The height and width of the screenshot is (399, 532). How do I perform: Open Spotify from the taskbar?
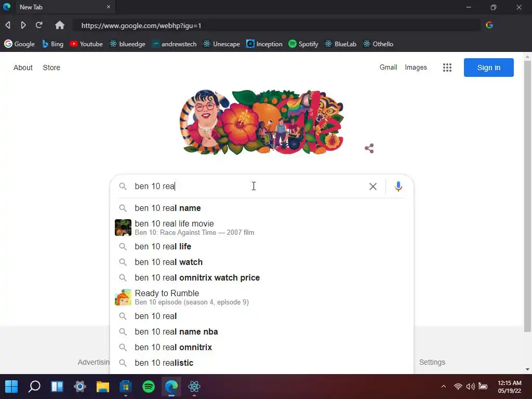click(149, 386)
